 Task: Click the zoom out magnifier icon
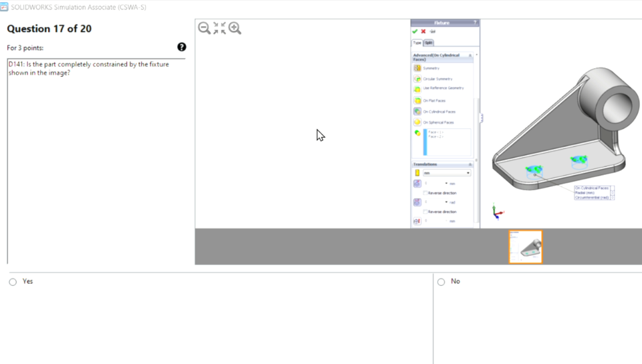click(204, 28)
